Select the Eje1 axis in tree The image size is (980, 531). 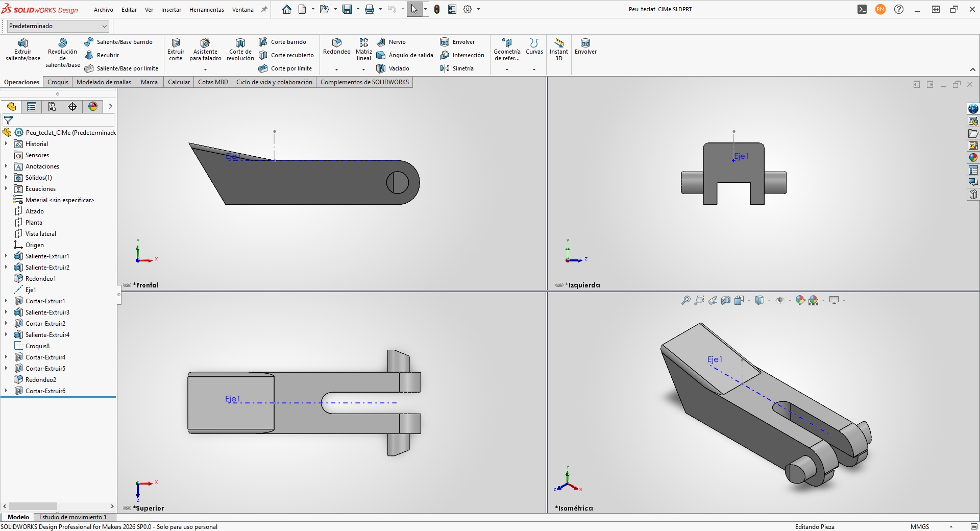tap(31, 290)
